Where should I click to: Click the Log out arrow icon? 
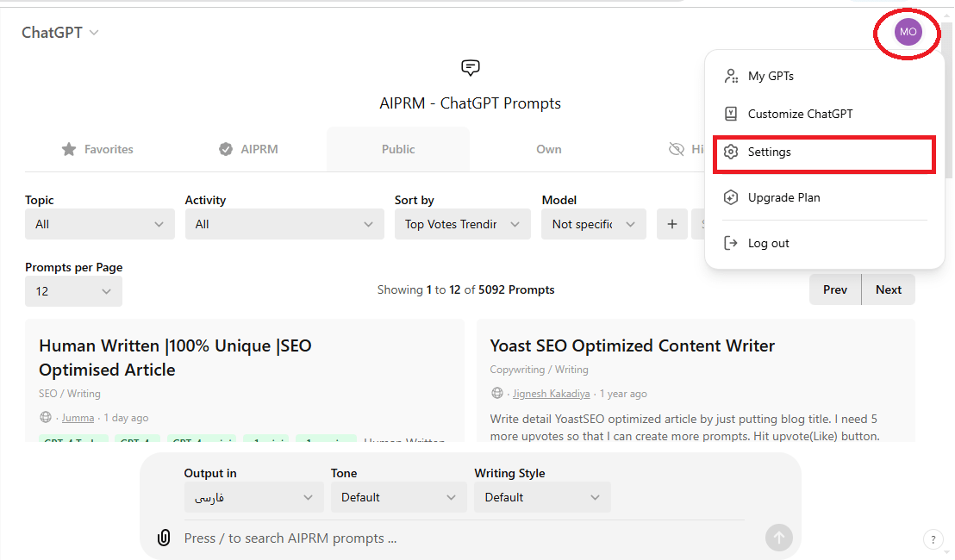731,243
